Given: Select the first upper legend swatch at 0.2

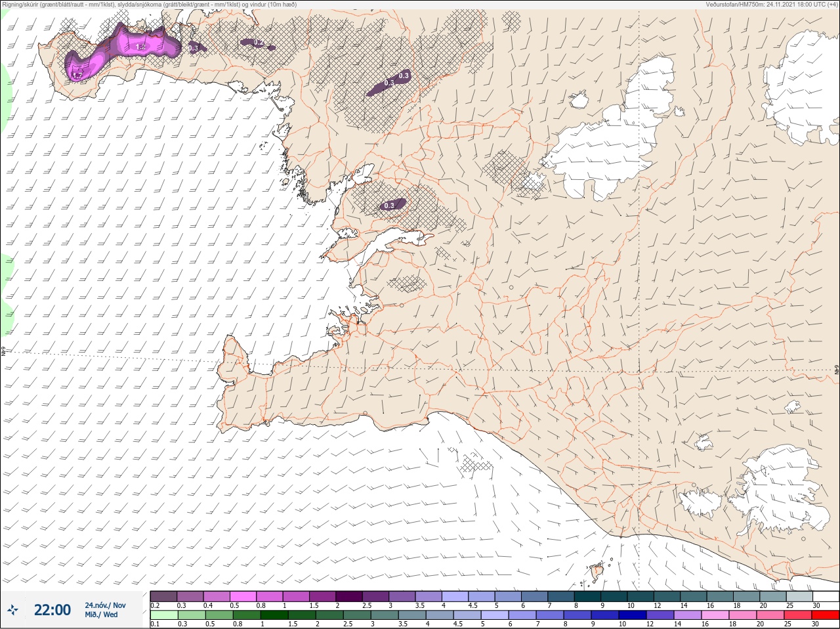Looking at the screenshot, I should pyautogui.click(x=163, y=596).
